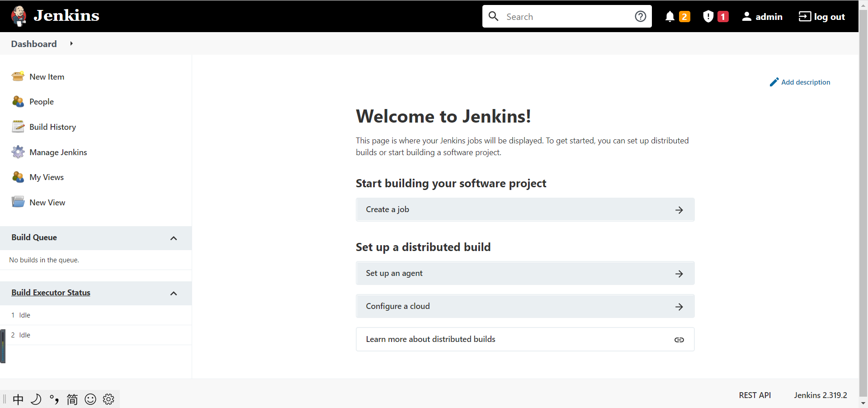Open Learn more about distributed builds

pos(525,339)
